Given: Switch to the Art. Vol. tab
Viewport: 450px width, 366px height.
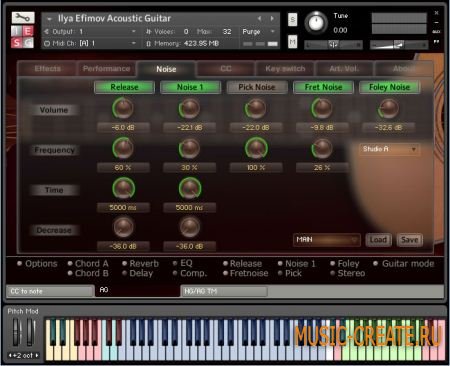Looking at the screenshot, I should pyautogui.click(x=344, y=69).
